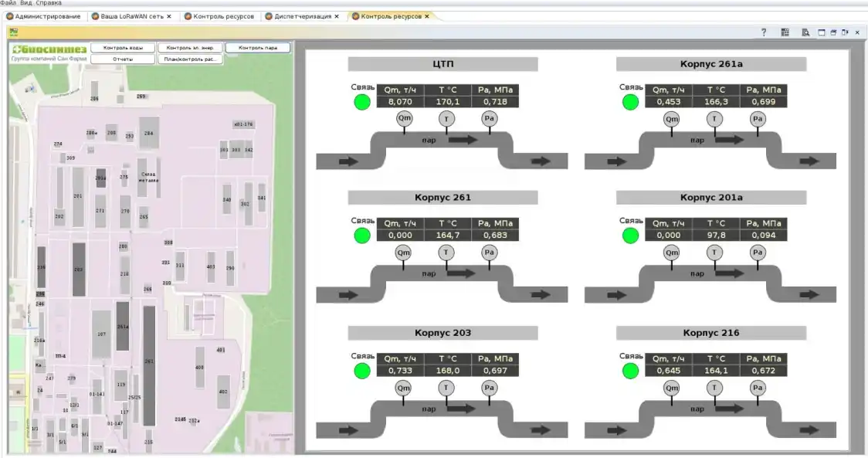Screen dimensions: 868x458
Task: Click the small green icon on the yellow panel header
Action: pos(14,32)
